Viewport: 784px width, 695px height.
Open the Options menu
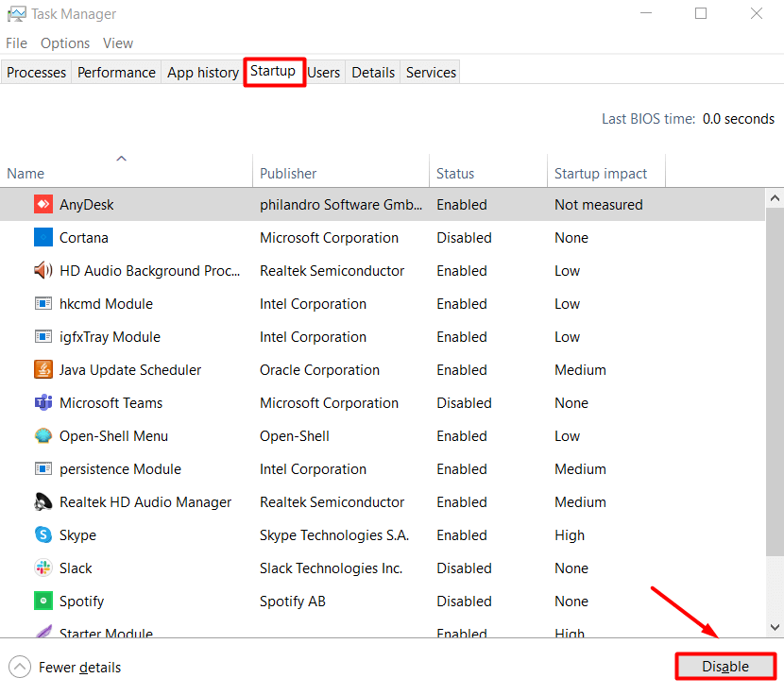coord(65,43)
